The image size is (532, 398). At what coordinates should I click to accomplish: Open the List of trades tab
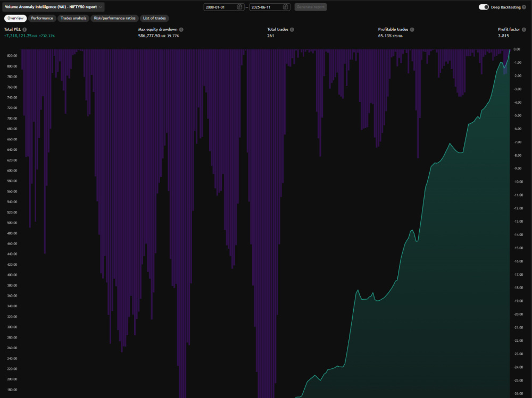pos(154,18)
